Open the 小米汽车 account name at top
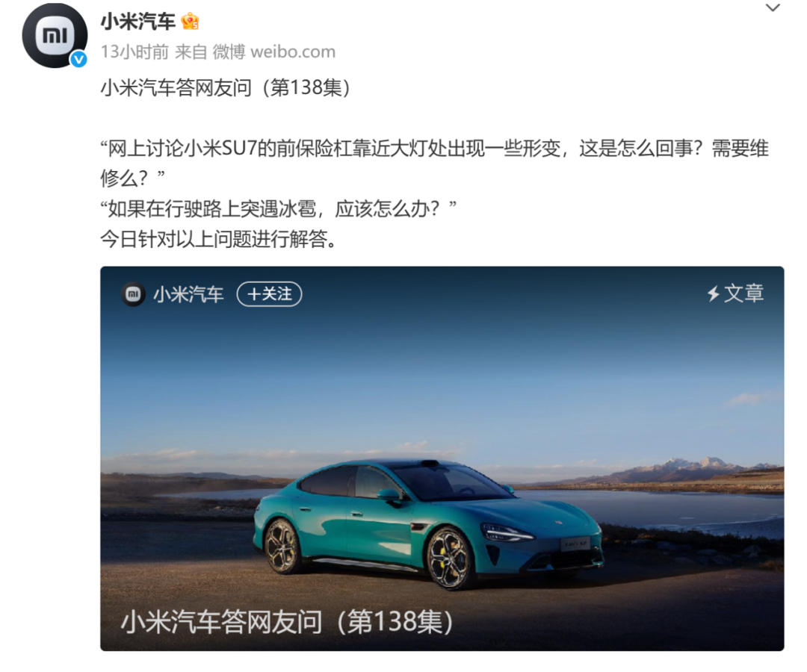 click(x=138, y=22)
